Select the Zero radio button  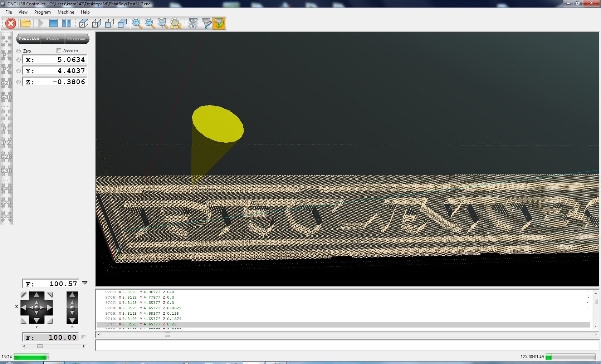tap(19, 51)
